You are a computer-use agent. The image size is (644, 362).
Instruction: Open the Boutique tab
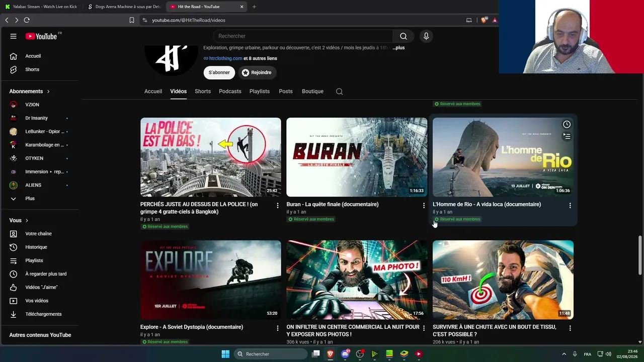312,92
